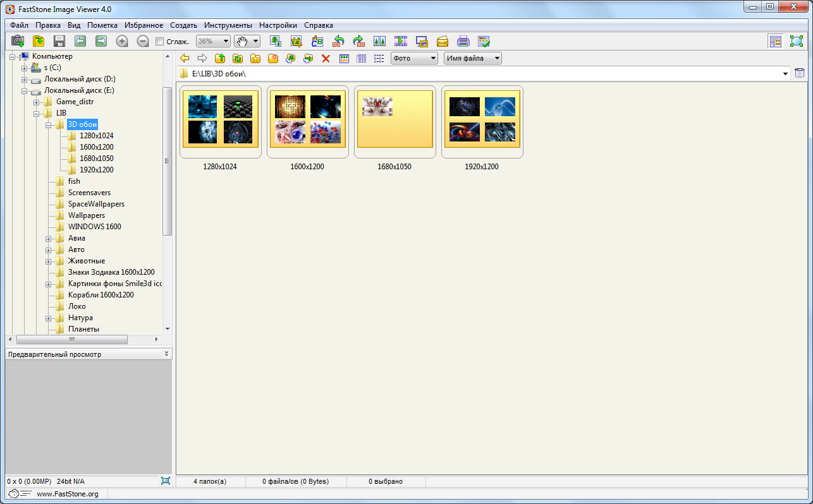Viewport: 813px width, 504px height.
Task: Click the fit-to-window icon in status bar
Action: tap(166, 481)
